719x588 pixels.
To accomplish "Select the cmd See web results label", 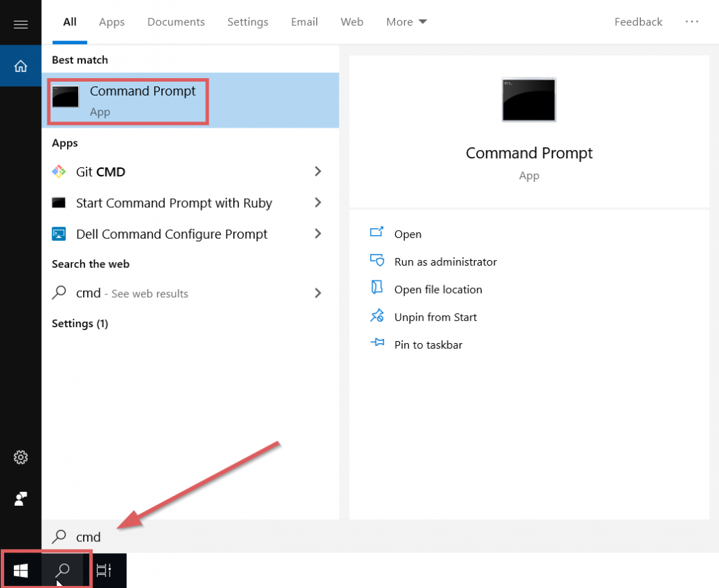I will [132, 293].
